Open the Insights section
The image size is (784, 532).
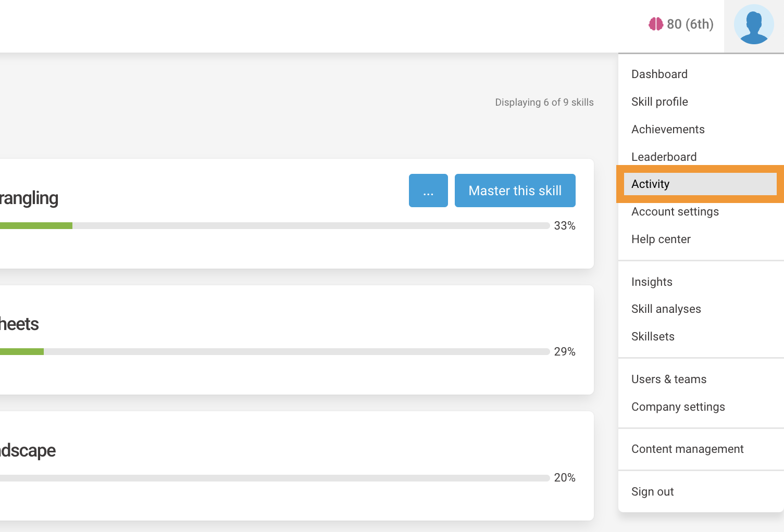click(x=652, y=282)
